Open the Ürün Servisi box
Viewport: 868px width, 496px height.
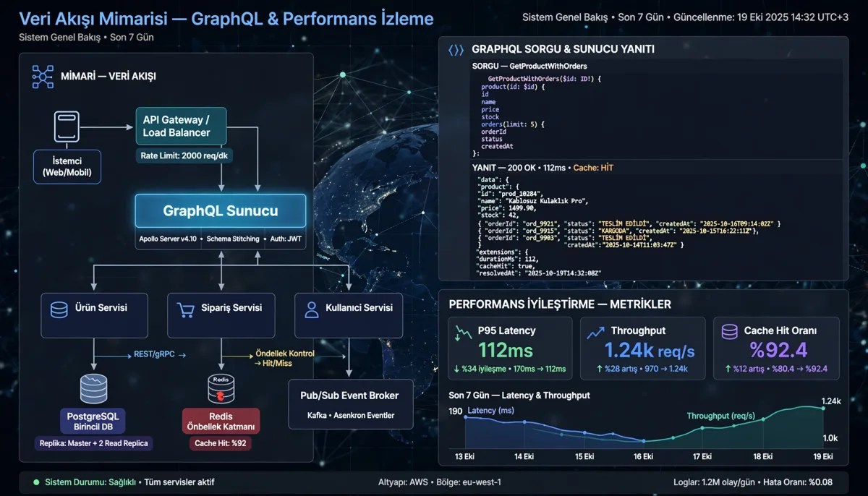click(94, 315)
